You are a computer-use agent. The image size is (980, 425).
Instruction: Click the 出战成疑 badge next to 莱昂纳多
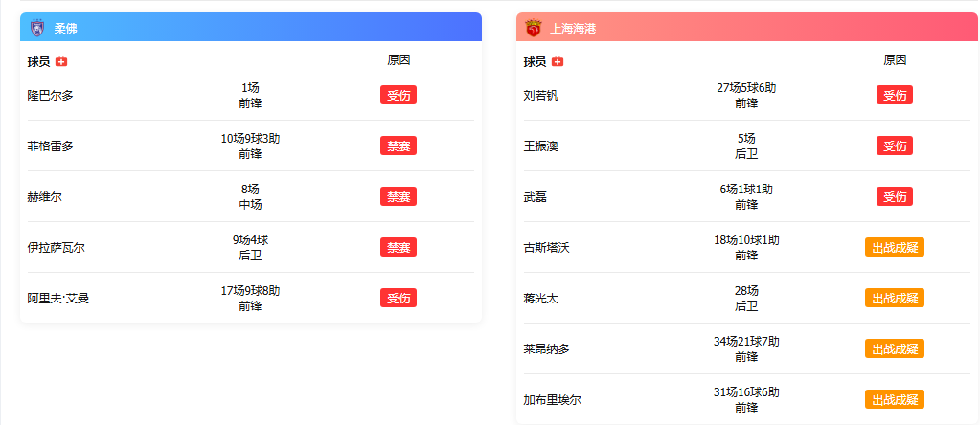point(895,348)
